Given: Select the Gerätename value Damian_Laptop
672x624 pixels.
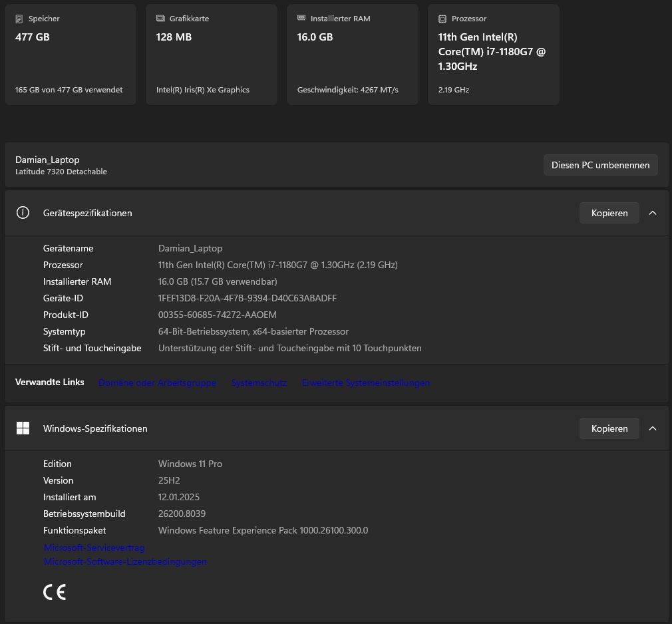Looking at the screenshot, I should pyautogui.click(x=190, y=249).
